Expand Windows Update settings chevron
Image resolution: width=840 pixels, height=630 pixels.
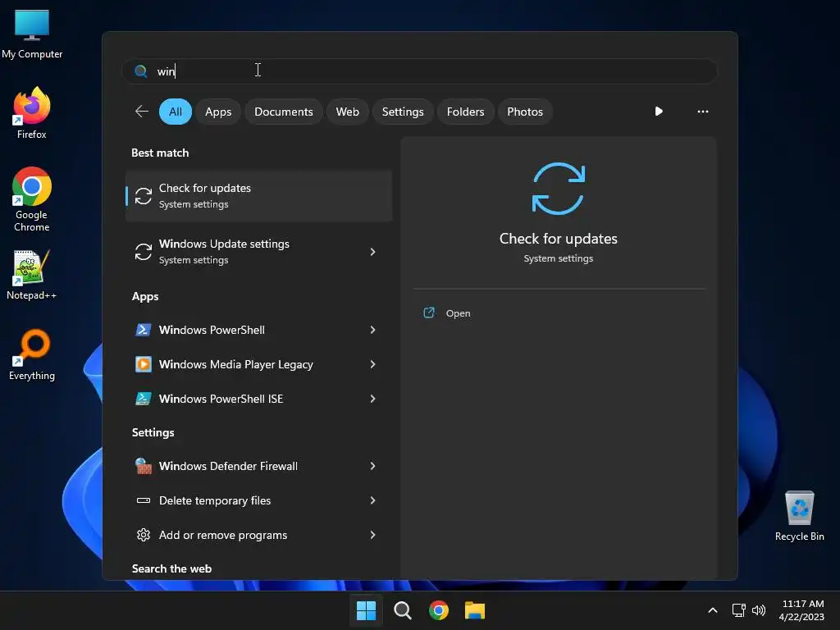pyautogui.click(x=373, y=251)
